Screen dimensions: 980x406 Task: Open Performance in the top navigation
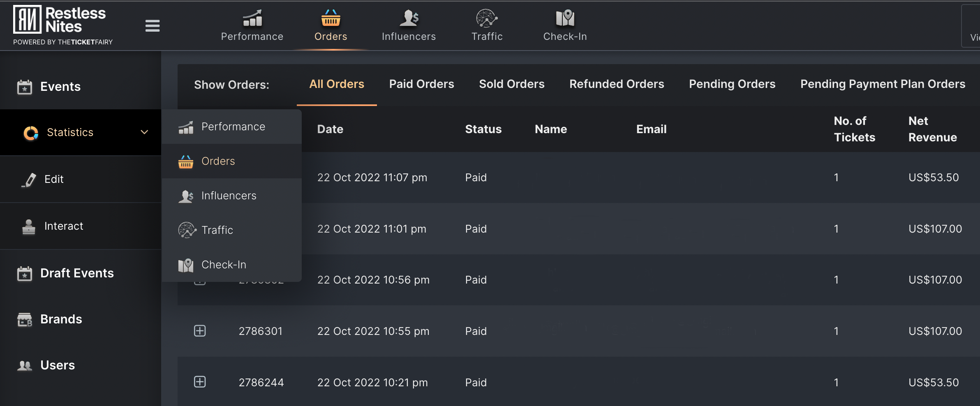pos(252,25)
